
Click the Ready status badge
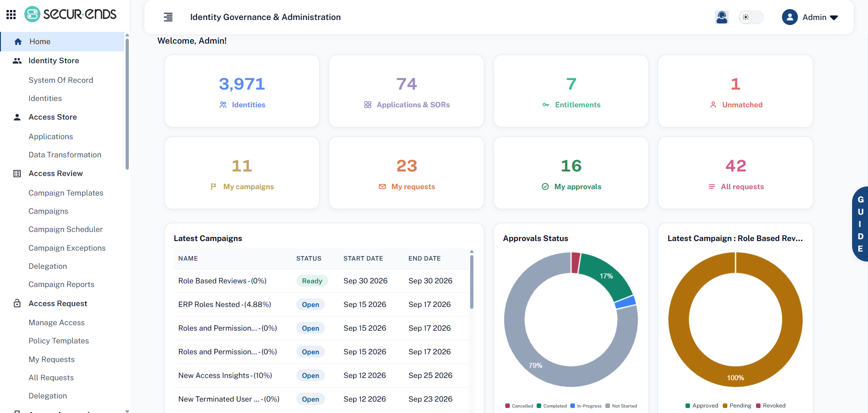(312, 281)
